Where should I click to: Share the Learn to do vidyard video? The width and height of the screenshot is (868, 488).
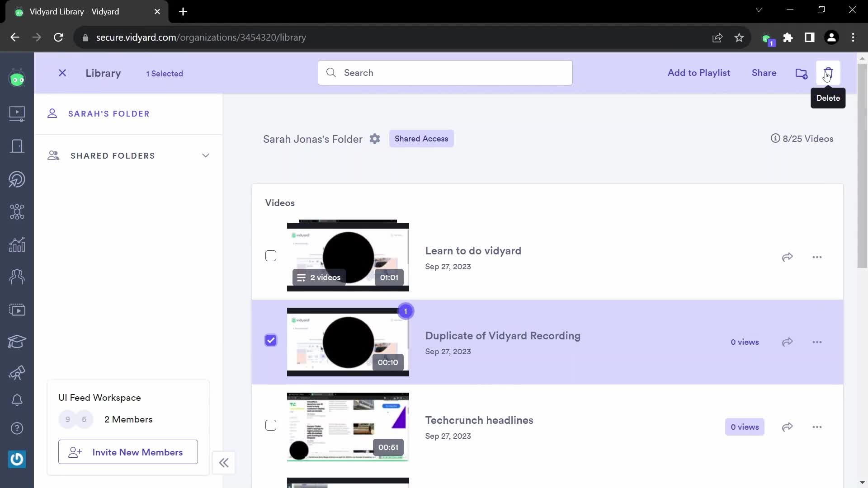(x=788, y=257)
